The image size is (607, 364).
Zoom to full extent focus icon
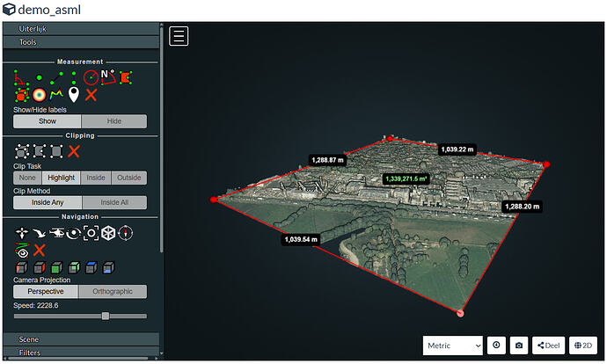click(91, 233)
